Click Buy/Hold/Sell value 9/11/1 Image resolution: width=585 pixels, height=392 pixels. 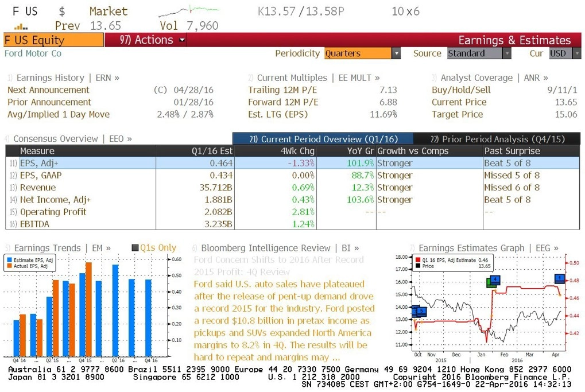(x=562, y=90)
